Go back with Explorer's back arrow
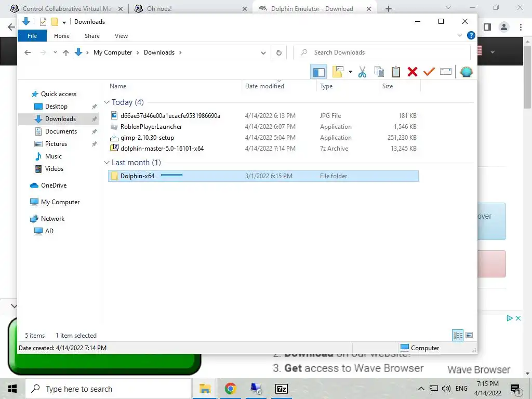Viewport: 532px width, 399px height. (x=28, y=52)
